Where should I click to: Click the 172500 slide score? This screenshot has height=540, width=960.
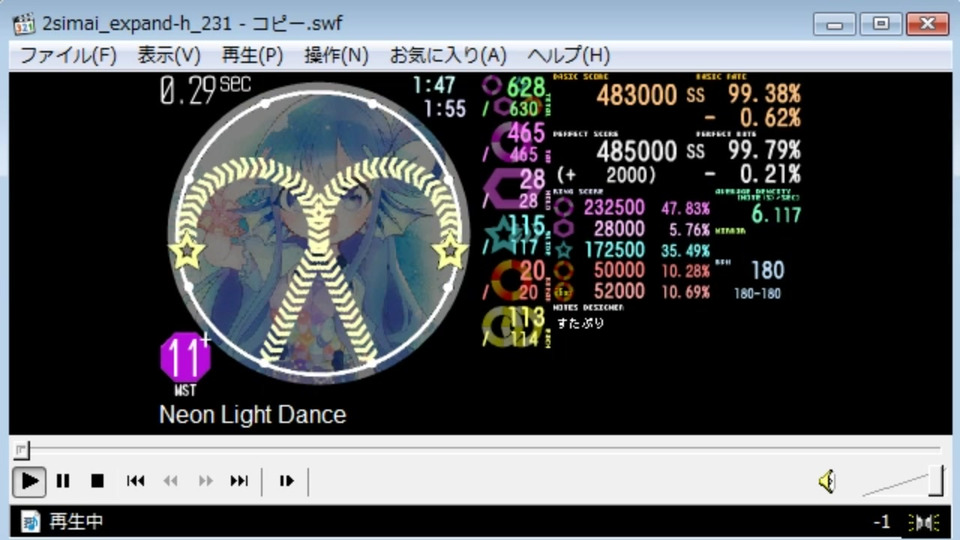pos(614,250)
